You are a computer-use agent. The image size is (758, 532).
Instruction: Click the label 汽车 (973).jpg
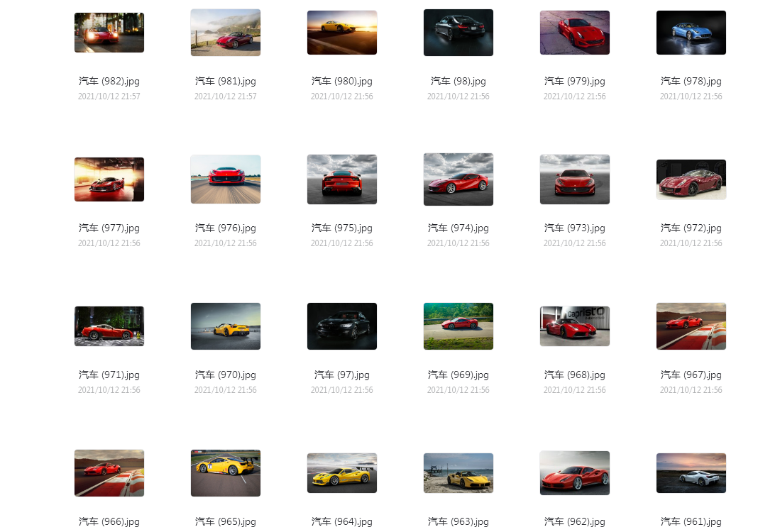[x=575, y=228]
